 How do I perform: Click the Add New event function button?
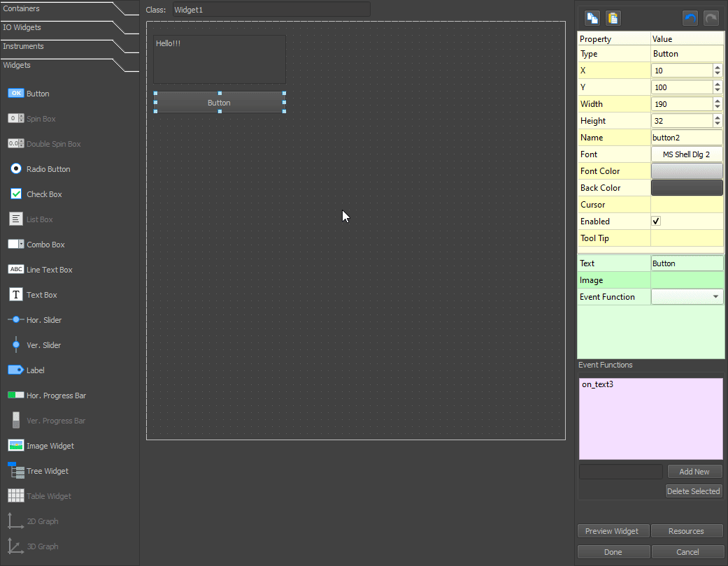(x=694, y=471)
